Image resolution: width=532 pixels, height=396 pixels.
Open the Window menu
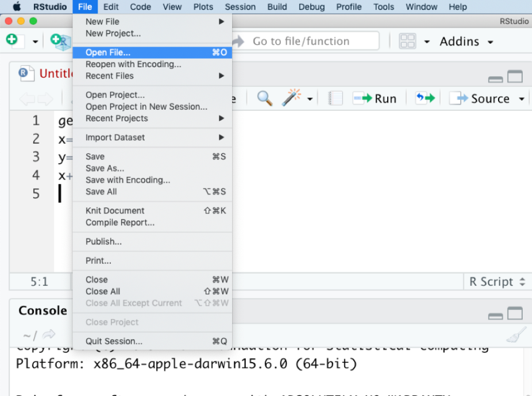[421, 7]
